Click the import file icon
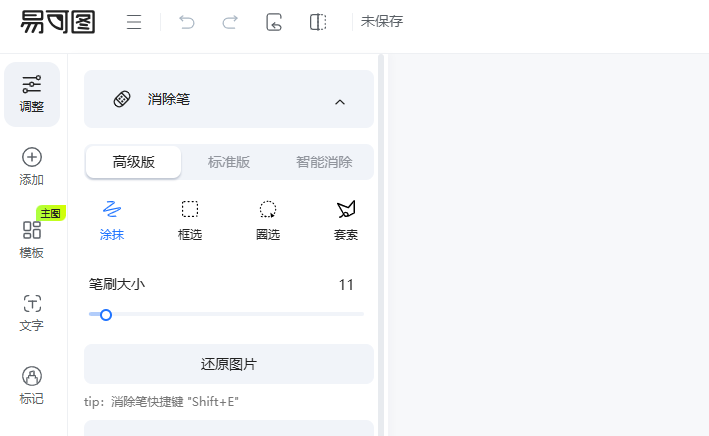The image size is (709, 436). click(274, 22)
